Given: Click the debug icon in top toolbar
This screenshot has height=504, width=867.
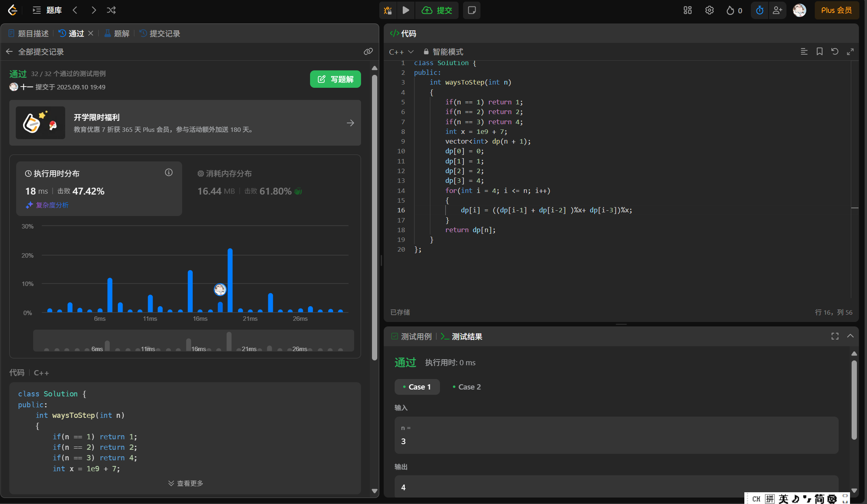Looking at the screenshot, I should click(x=388, y=11).
